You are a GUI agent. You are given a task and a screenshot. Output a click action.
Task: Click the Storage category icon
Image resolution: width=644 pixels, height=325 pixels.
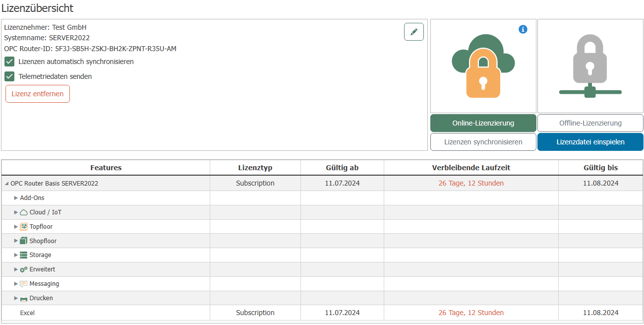(x=23, y=255)
